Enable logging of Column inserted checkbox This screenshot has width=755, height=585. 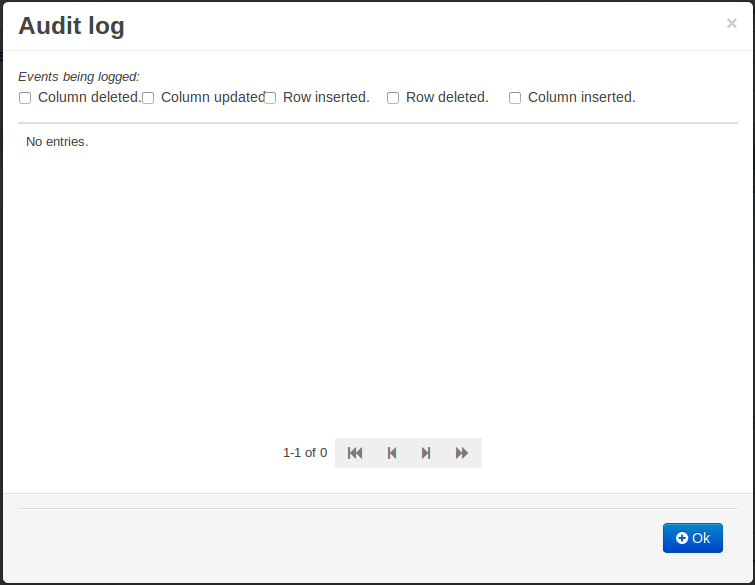[515, 98]
